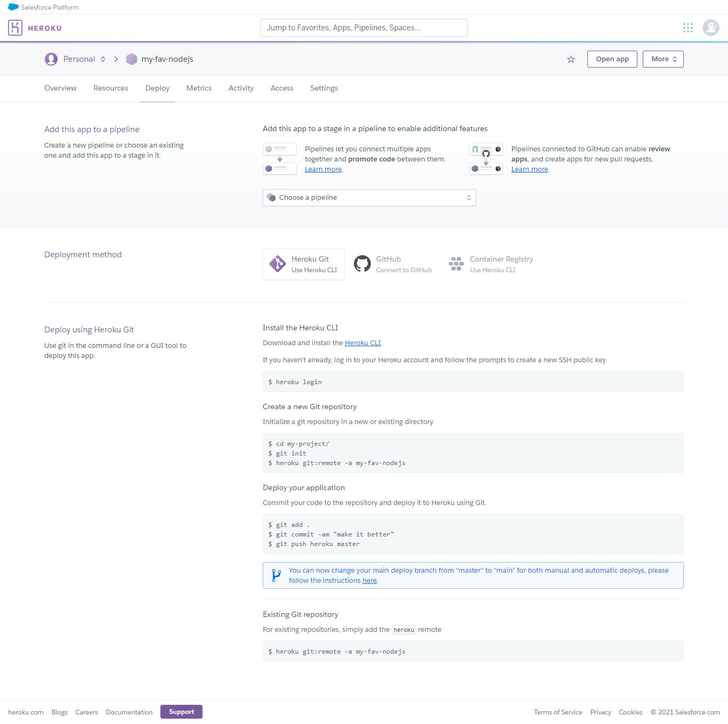728x724 pixels.
Task: Click the Container Registry cluster icon
Action: coord(456,264)
